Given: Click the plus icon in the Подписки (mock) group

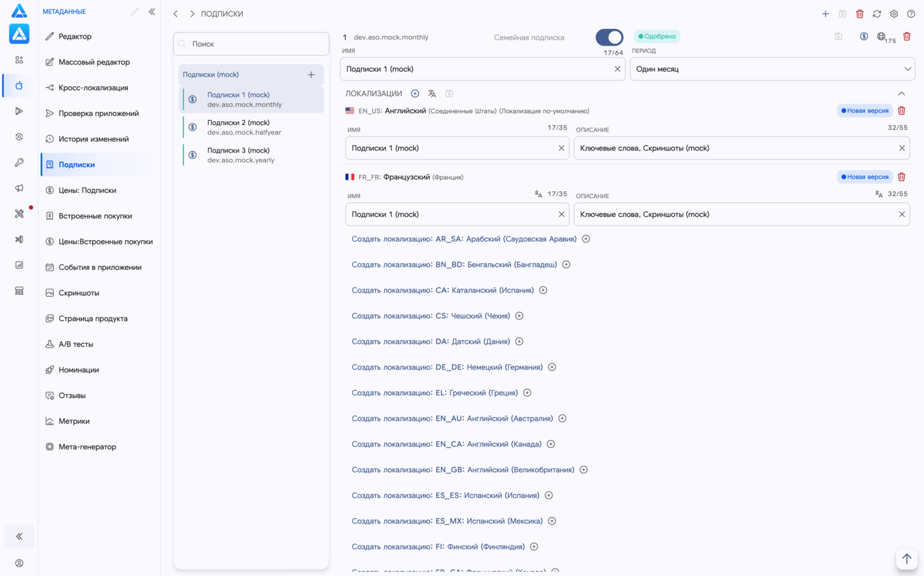Looking at the screenshot, I should [x=311, y=75].
